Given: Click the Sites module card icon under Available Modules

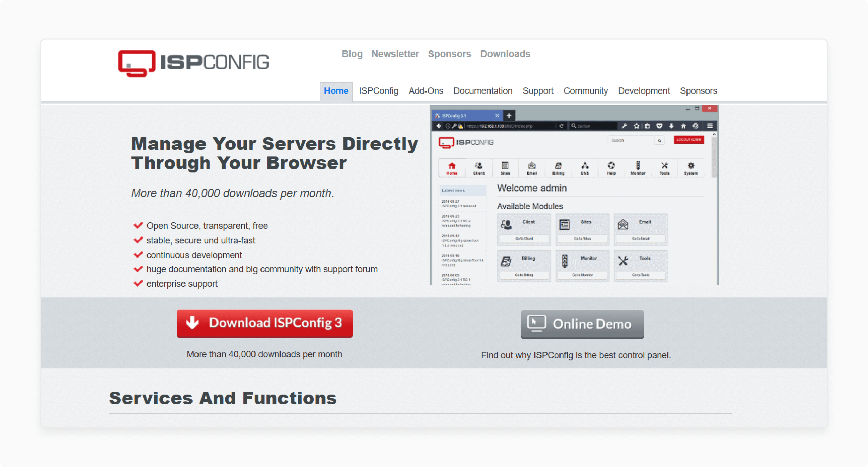Looking at the screenshot, I should (x=564, y=224).
